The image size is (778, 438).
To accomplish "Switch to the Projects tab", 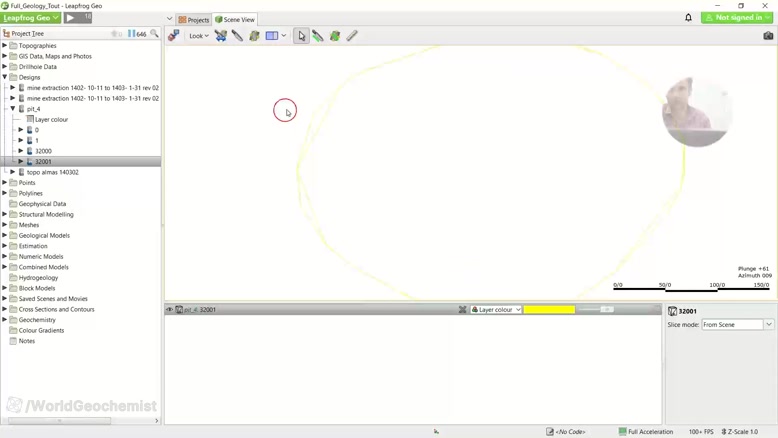I will [x=194, y=20].
